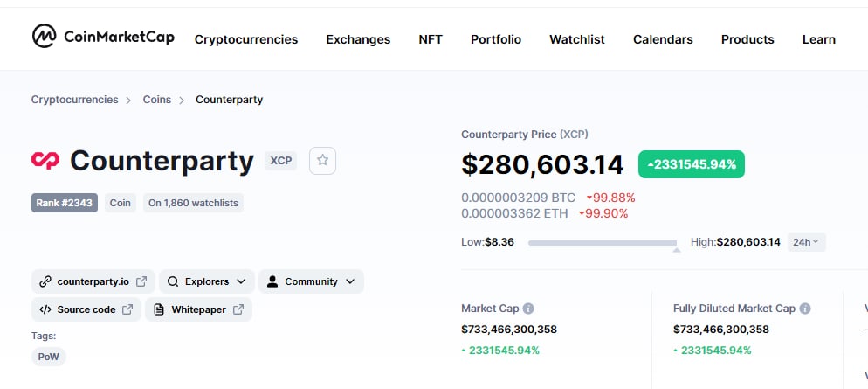Open the 24h range dropdown
This screenshot has width=868, height=389.
coord(807,242)
